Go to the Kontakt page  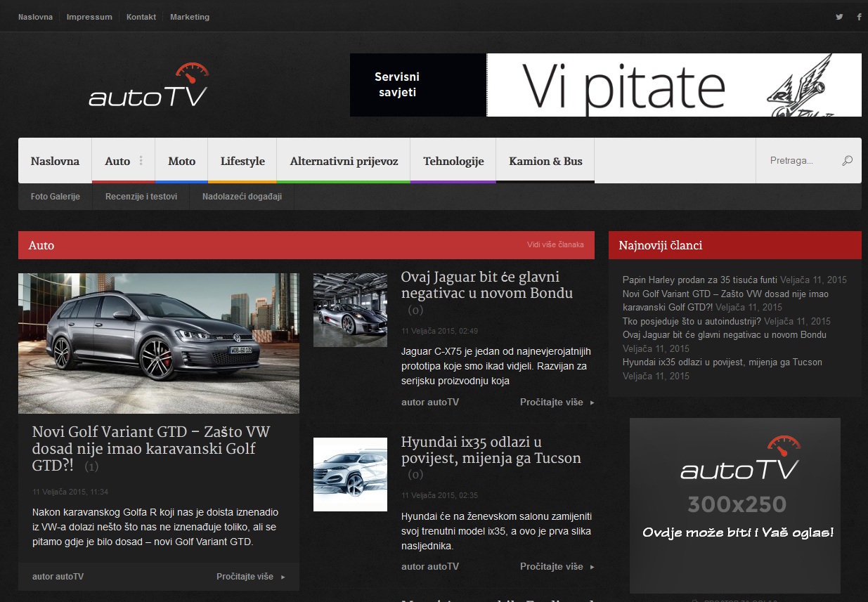pos(141,17)
